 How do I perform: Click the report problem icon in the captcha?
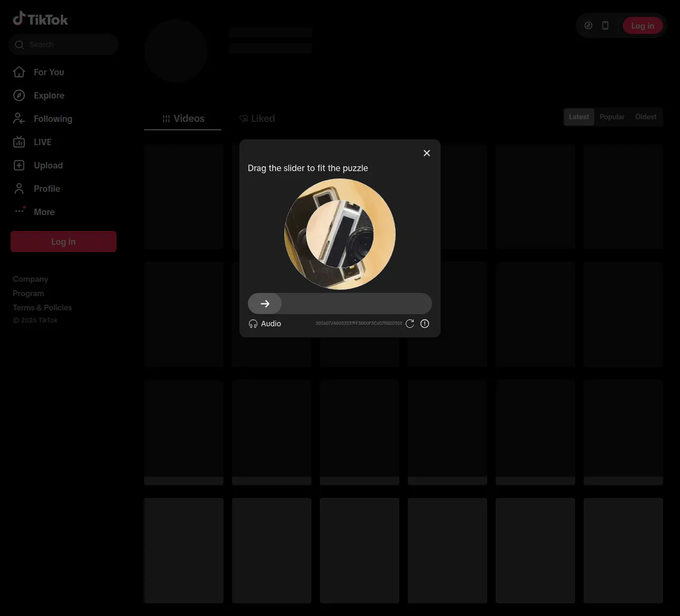[x=425, y=324]
